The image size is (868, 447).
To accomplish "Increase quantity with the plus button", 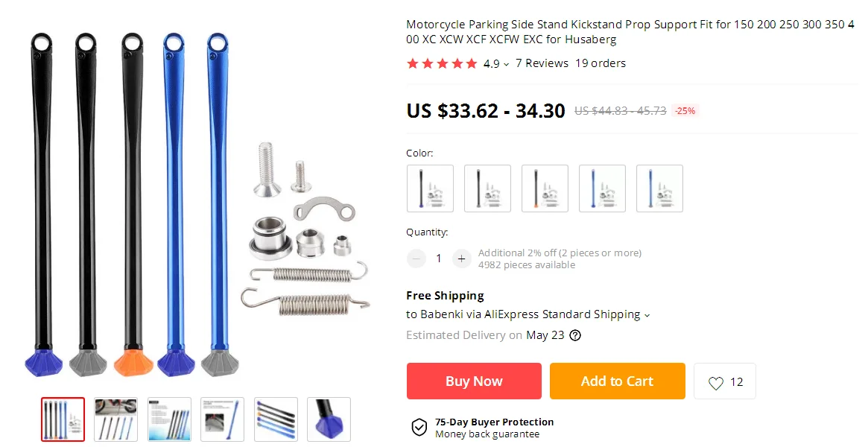I will [x=461, y=259].
